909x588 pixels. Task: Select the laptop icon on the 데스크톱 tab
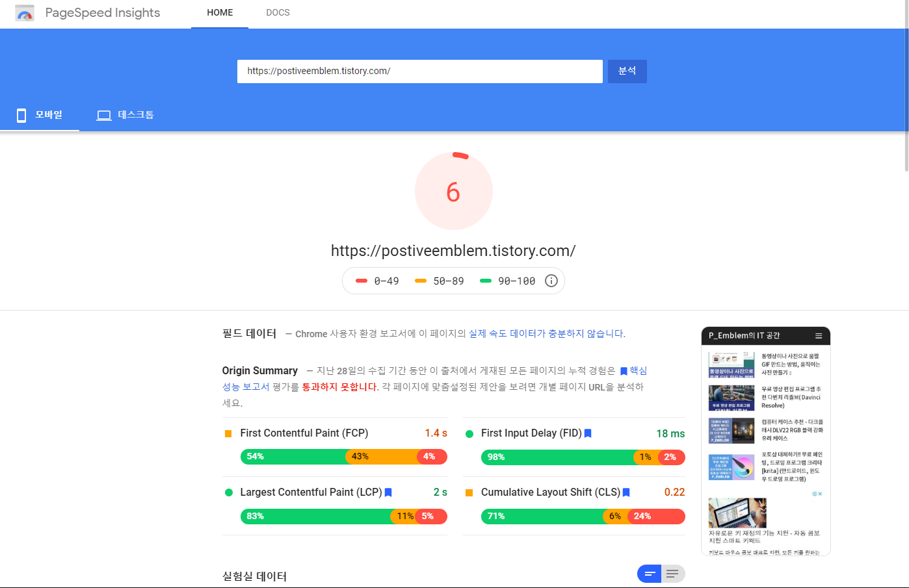pyautogui.click(x=104, y=115)
